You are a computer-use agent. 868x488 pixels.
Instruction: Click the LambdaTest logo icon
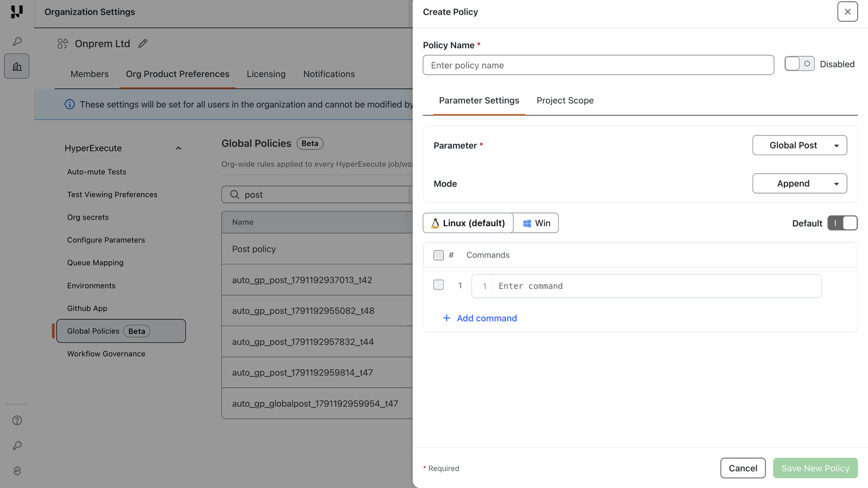point(17,12)
